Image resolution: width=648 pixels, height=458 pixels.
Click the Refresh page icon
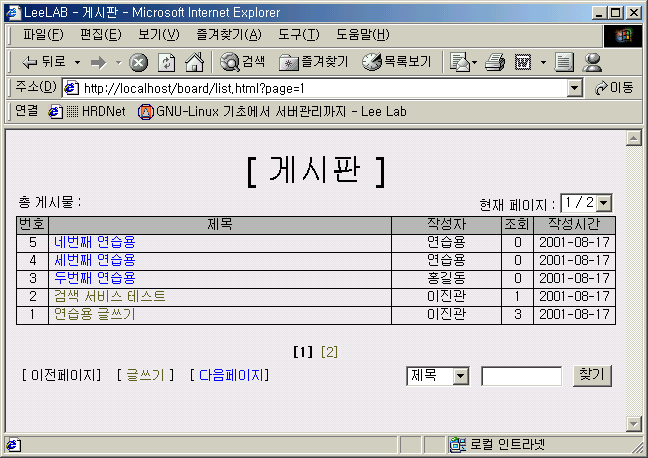tap(166, 62)
